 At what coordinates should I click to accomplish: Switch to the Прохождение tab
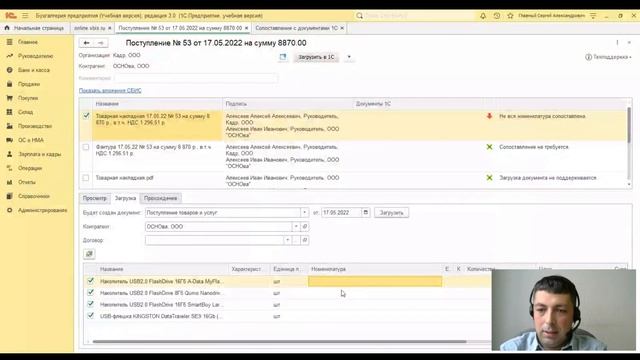pos(160,198)
